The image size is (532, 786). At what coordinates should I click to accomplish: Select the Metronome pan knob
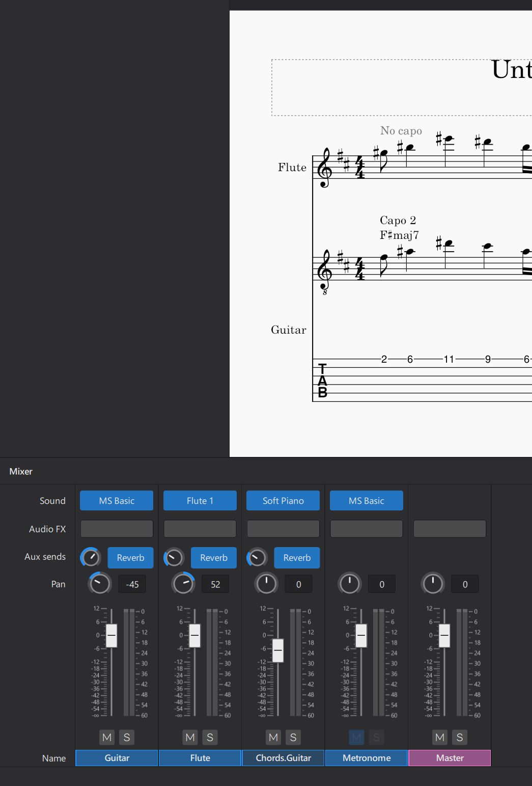click(x=349, y=584)
